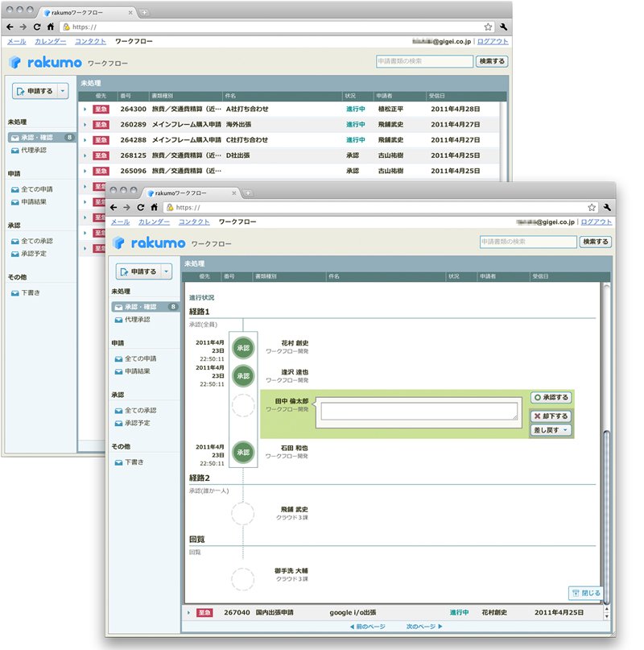The height and width of the screenshot is (650, 644).
Task: Click 検索する button in front window
Action: tap(596, 242)
